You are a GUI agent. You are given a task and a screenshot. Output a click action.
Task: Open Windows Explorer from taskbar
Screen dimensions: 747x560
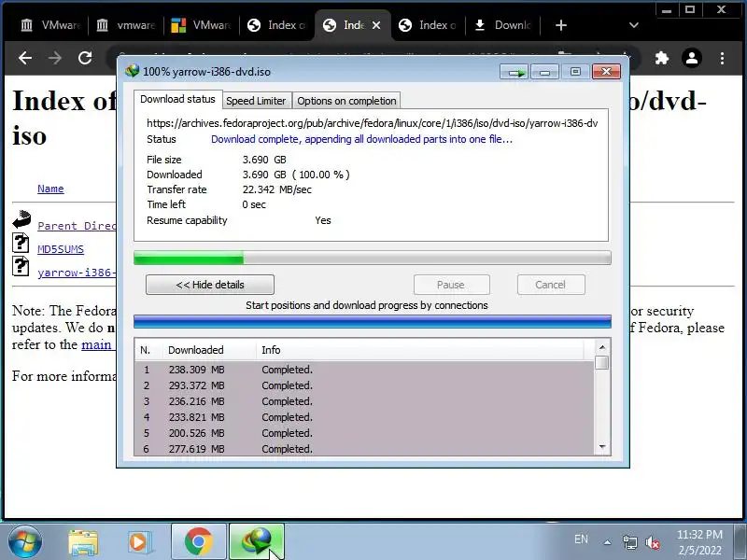(83, 542)
